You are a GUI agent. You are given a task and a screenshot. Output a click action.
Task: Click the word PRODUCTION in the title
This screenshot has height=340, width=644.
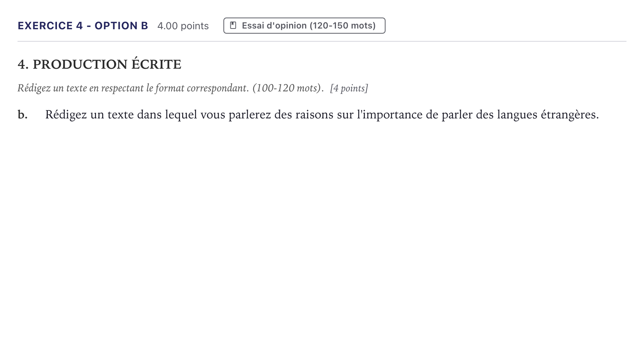click(80, 64)
